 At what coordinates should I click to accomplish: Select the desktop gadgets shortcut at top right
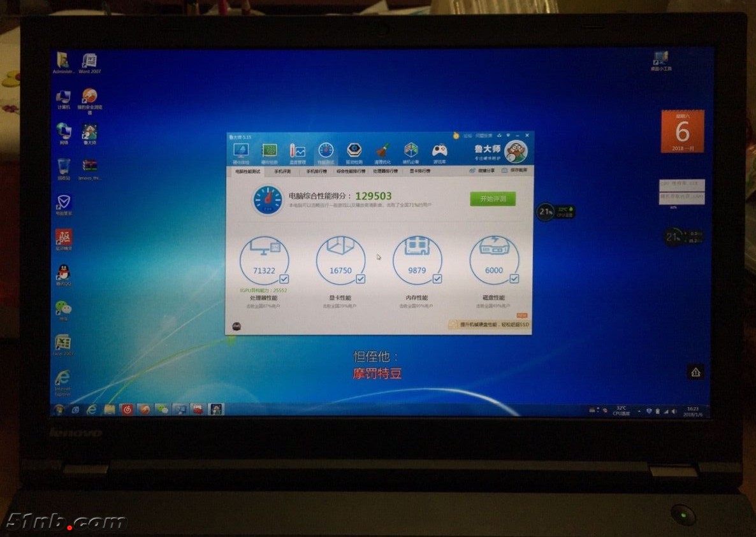click(x=660, y=61)
